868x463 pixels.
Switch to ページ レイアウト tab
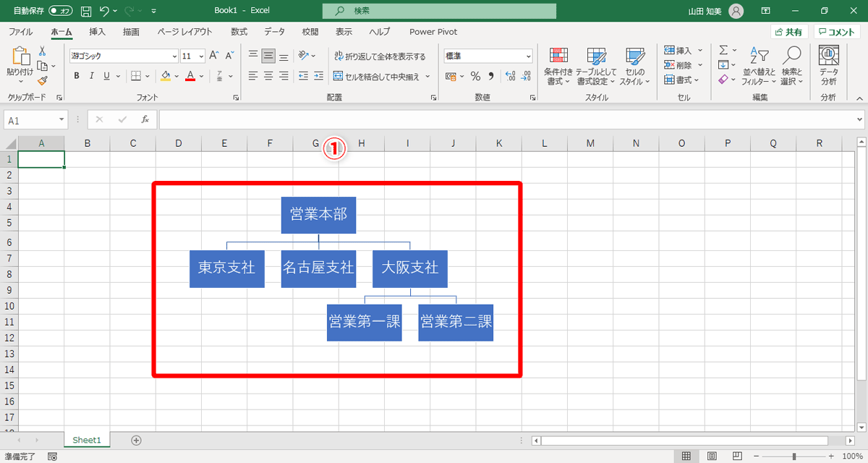pyautogui.click(x=184, y=32)
